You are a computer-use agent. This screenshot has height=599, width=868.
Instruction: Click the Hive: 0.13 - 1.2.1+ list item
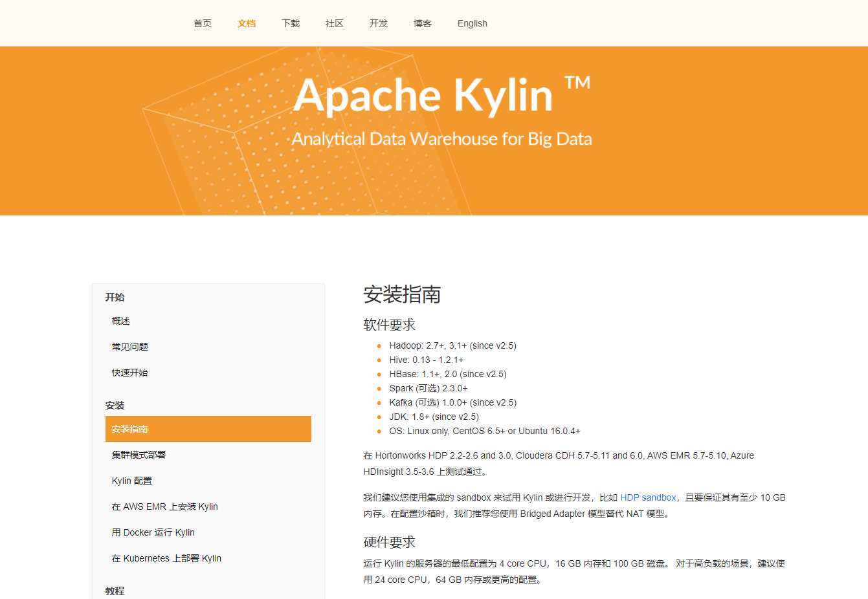click(x=427, y=360)
